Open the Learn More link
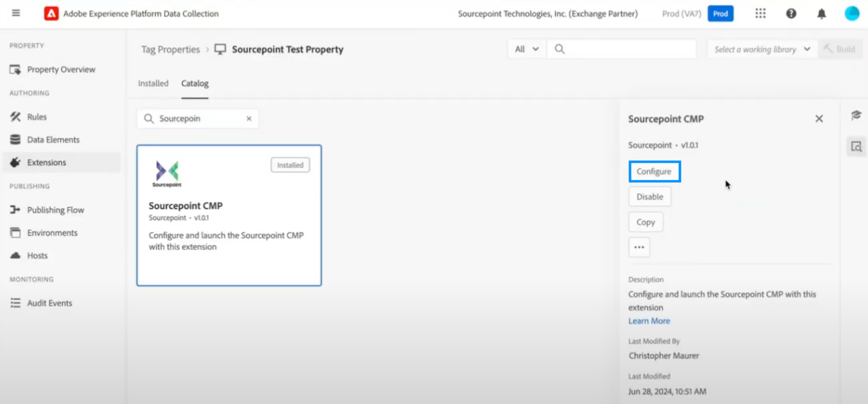Image resolution: width=868 pixels, height=404 pixels. 649,321
